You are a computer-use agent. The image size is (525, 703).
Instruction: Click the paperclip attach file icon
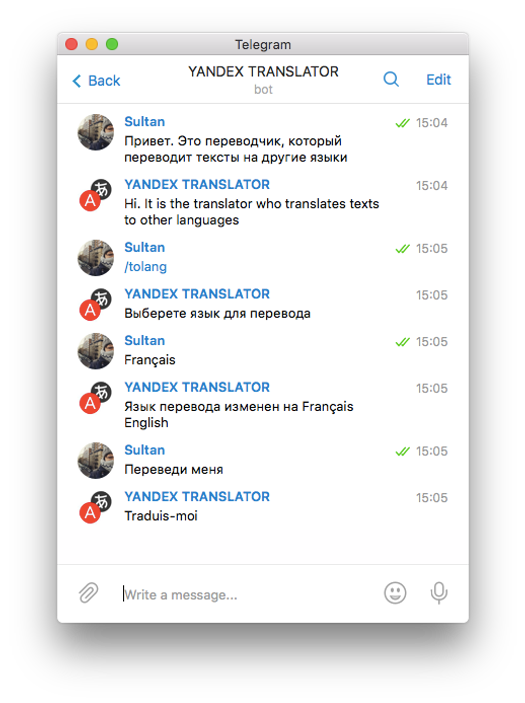pos(88,593)
